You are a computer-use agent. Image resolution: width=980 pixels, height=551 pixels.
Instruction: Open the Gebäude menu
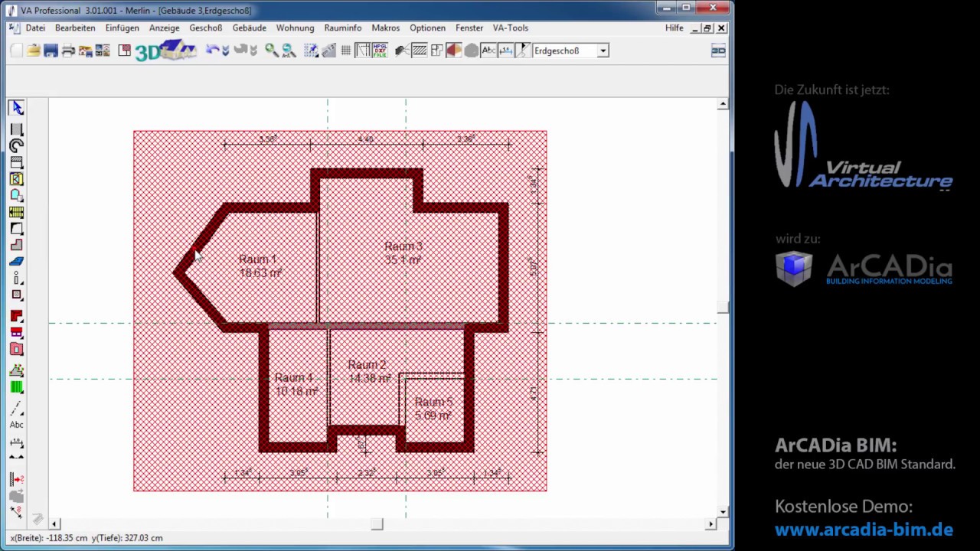click(250, 28)
